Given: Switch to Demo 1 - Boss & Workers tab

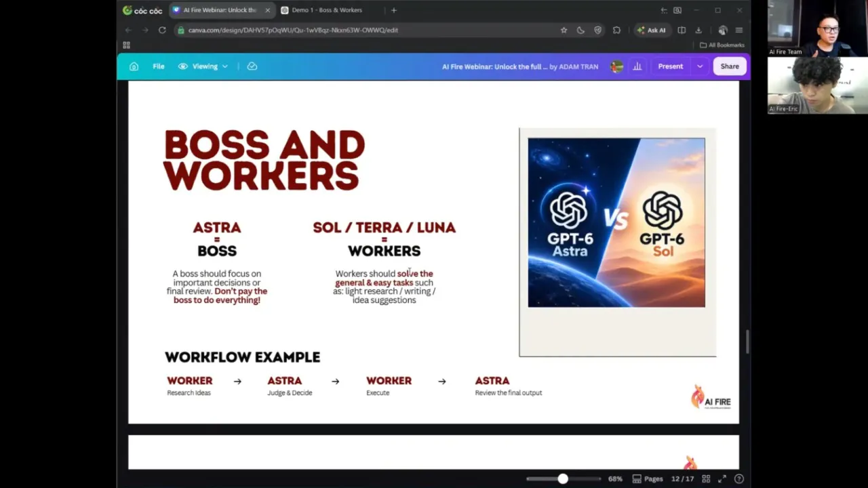Looking at the screenshot, I should click(x=328, y=10).
